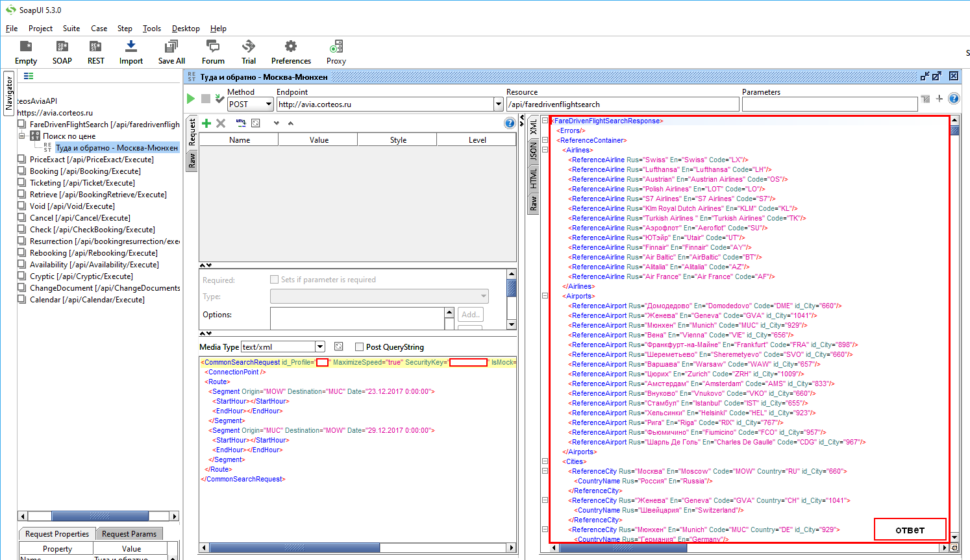Collapse the Airlines XML node toggle
Image resolution: width=970 pixels, height=560 pixels.
click(x=545, y=150)
